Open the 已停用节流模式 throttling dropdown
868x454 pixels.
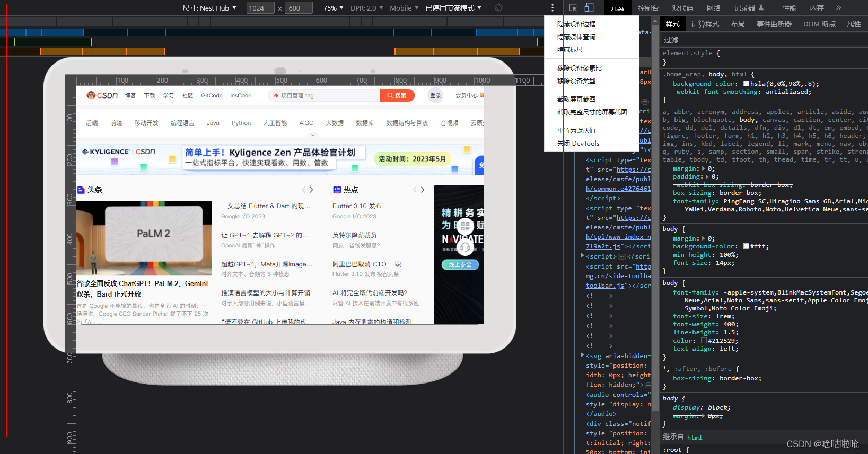point(453,8)
